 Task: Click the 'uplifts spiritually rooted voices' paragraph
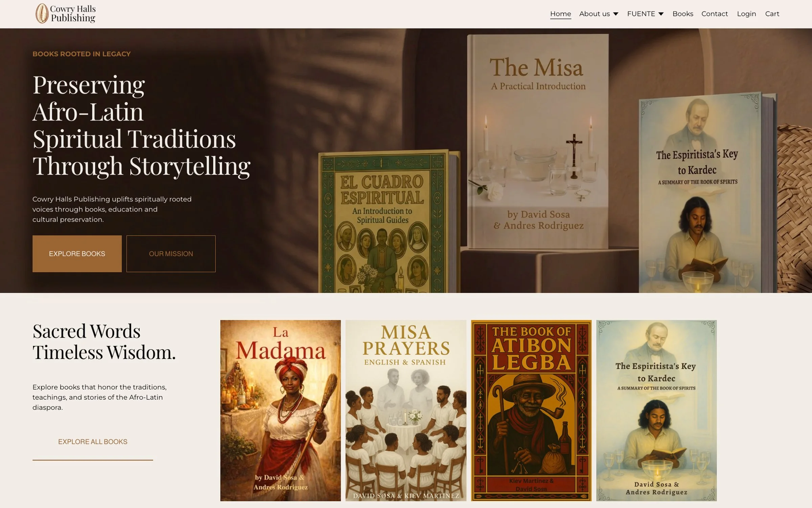coord(112,209)
